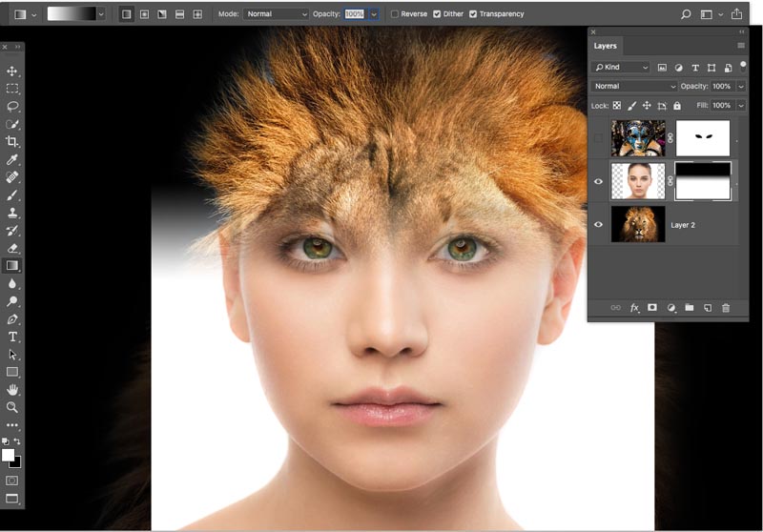Viewport: 763px width, 532px height.
Task: Change the screen mode
Action: click(11, 499)
